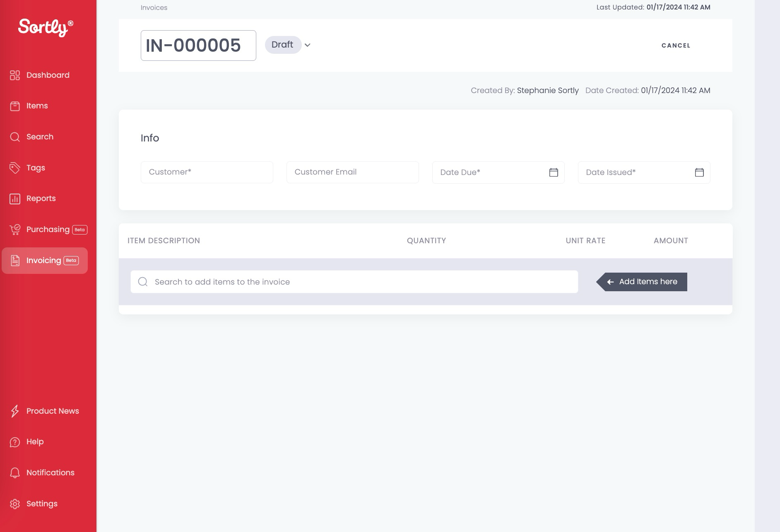This screenshot has height=532, width=780.
Task: Open the Reports section
Action: click(41, 198)
